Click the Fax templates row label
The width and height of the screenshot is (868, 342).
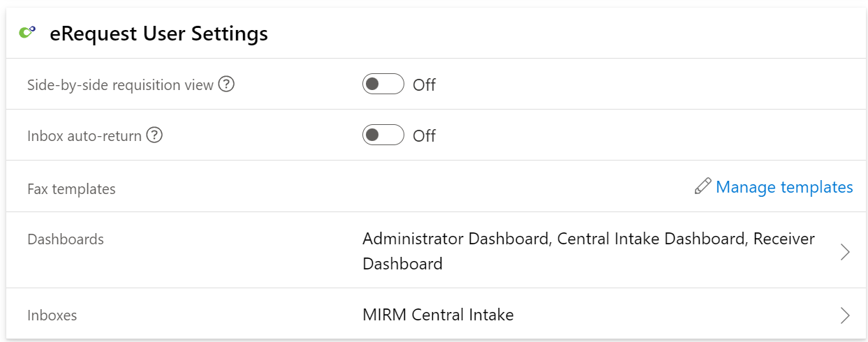(x=71, y=189)
